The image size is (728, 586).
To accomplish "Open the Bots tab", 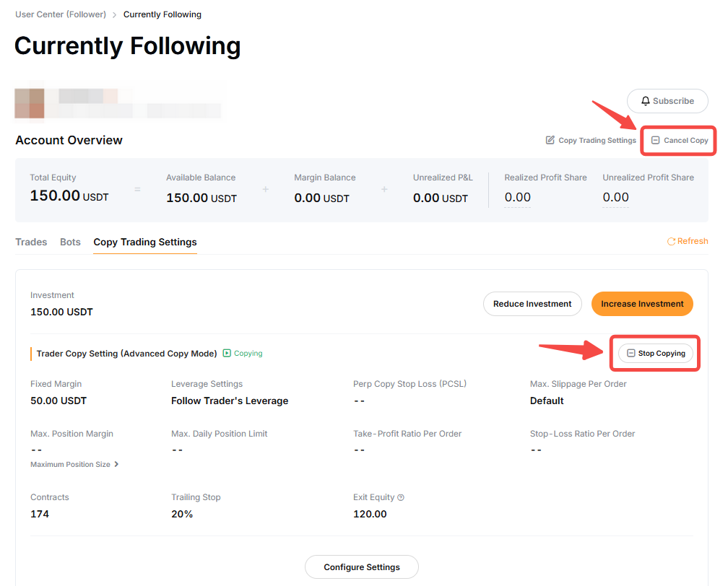I will [70, 242].
